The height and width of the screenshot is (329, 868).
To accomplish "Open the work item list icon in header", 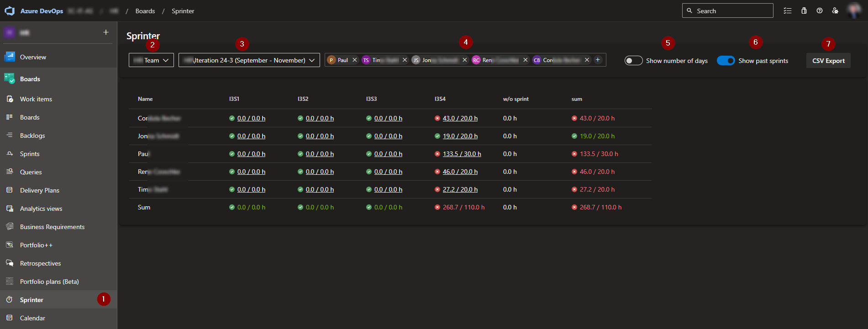I will pos(788,10).
